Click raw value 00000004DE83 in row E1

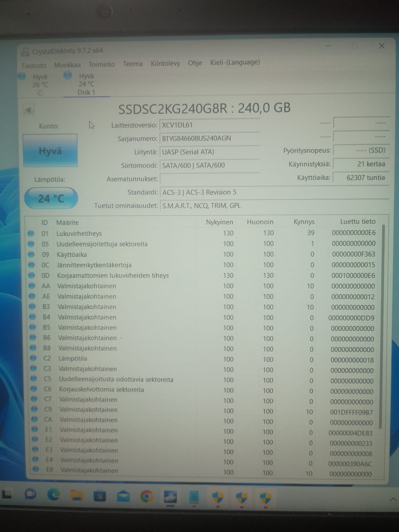coord(350,433)
